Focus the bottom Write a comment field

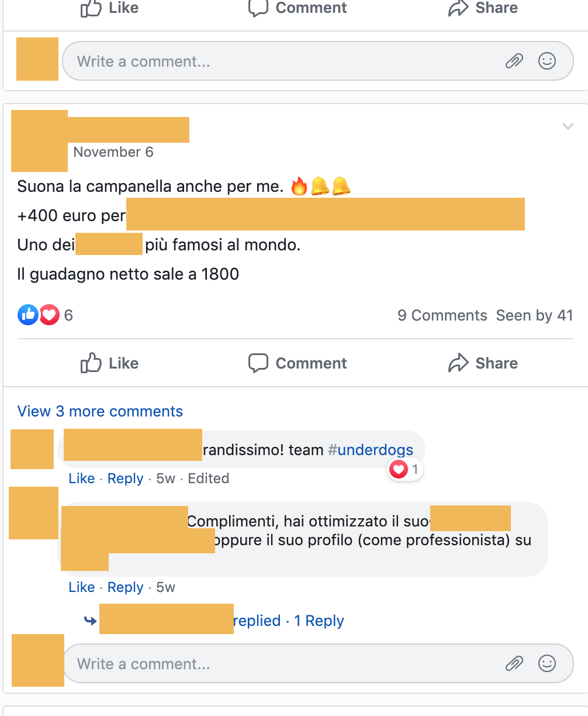pos(318,663)
